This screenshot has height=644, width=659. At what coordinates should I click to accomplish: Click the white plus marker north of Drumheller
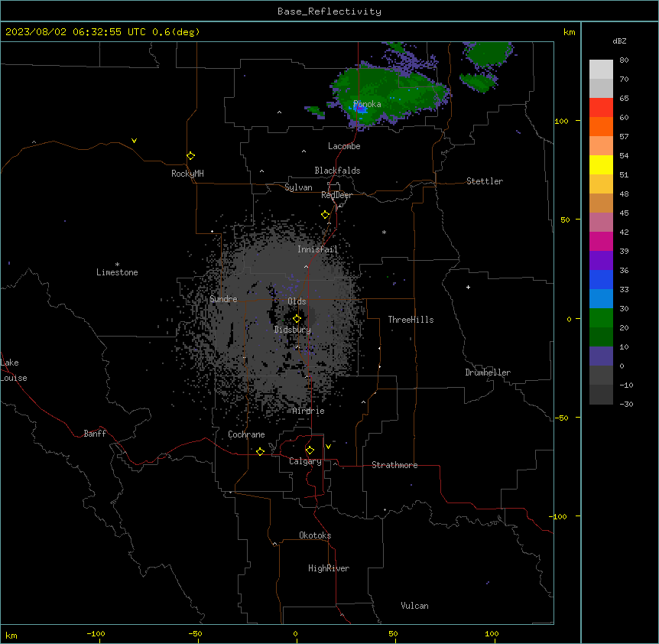coord(468,287)
